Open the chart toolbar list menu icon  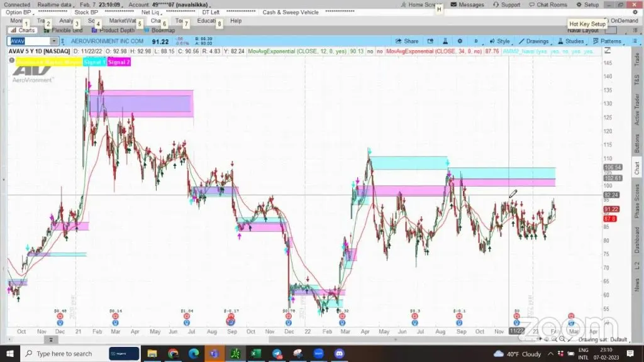[x=635, y=41]
